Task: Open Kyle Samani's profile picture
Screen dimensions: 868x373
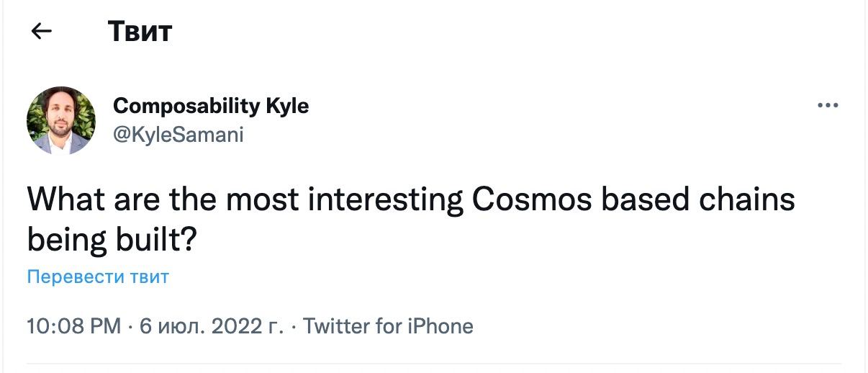Action: [61, 120]
